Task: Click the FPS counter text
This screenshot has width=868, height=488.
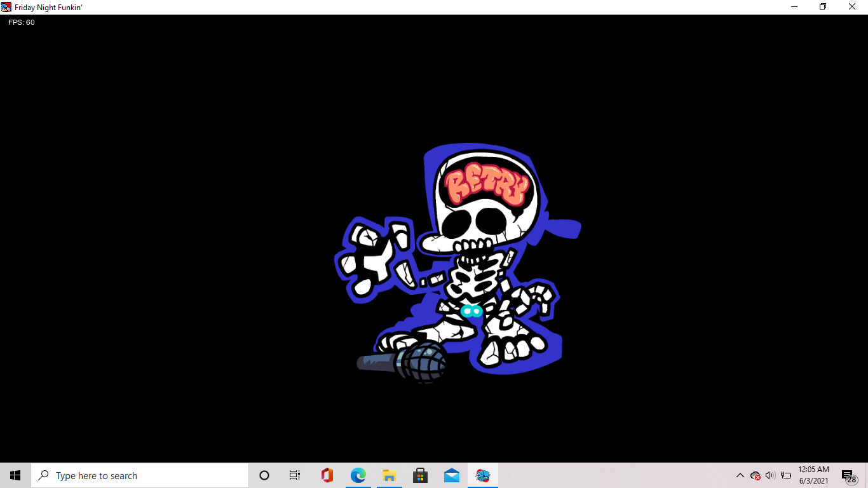Action: [22, 22]
